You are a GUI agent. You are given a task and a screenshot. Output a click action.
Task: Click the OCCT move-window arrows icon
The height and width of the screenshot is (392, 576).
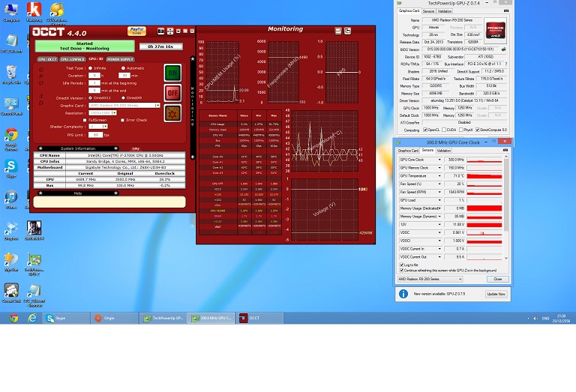(170, 31)
